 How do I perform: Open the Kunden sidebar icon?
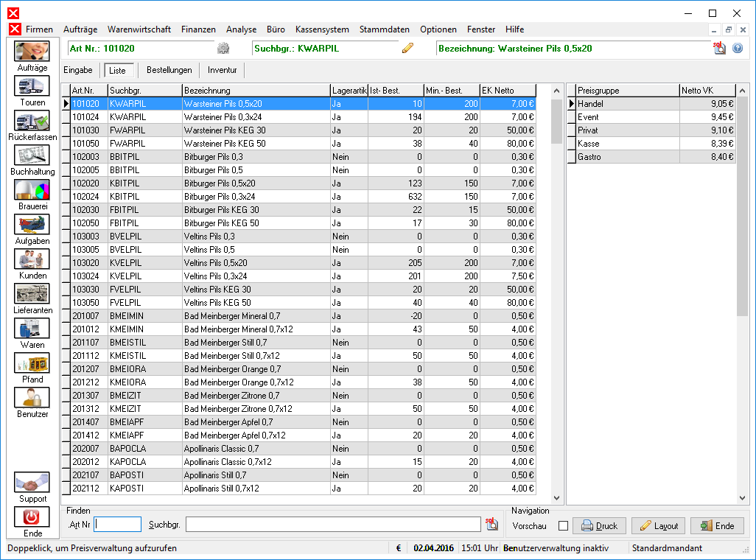[x=32, y=259]
